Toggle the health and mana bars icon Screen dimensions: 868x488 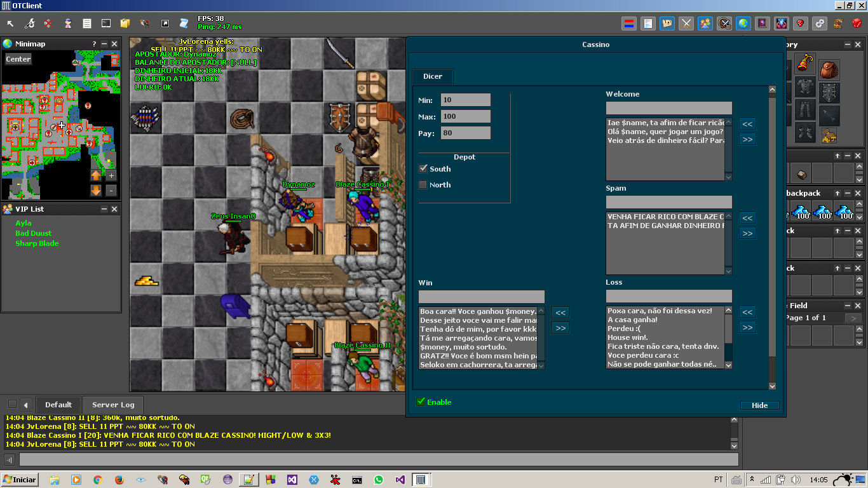coord(629,24)
